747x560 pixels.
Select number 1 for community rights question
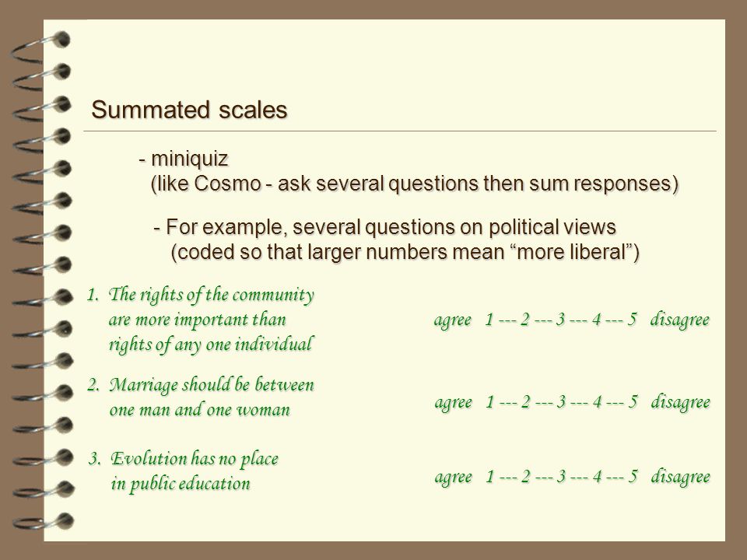[489, 319]
